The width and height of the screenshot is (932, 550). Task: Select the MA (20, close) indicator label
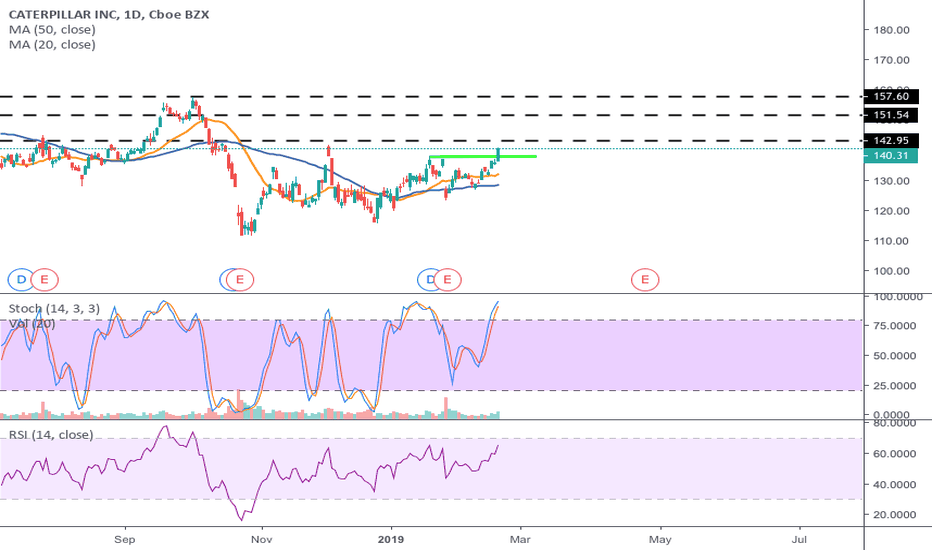coord(52,45)
